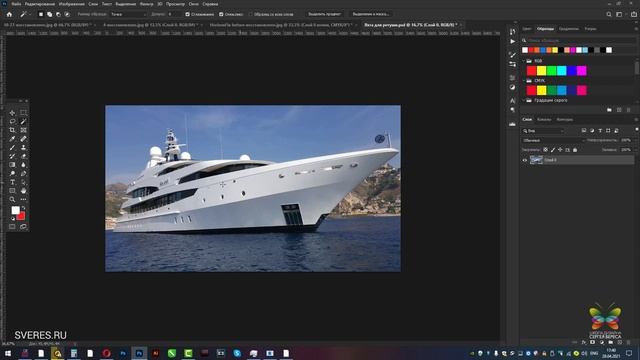Select the Type tool

tap(12, 182)
